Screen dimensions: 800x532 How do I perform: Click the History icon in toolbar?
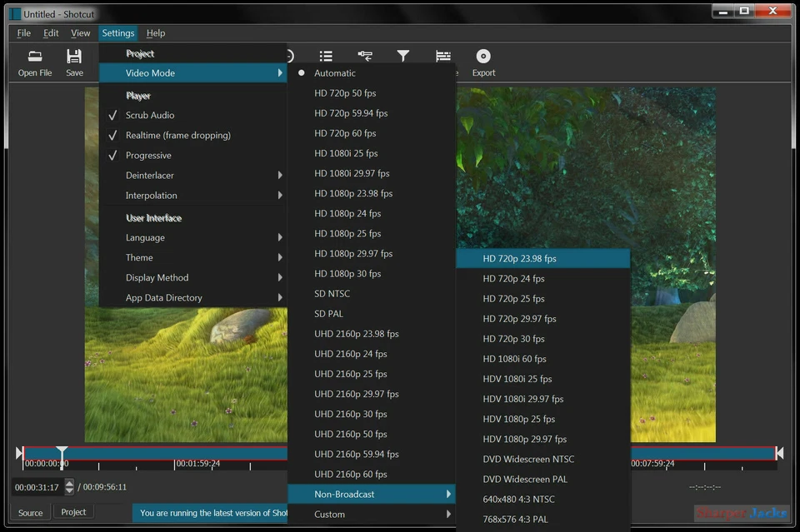click(x=365, y=57)
